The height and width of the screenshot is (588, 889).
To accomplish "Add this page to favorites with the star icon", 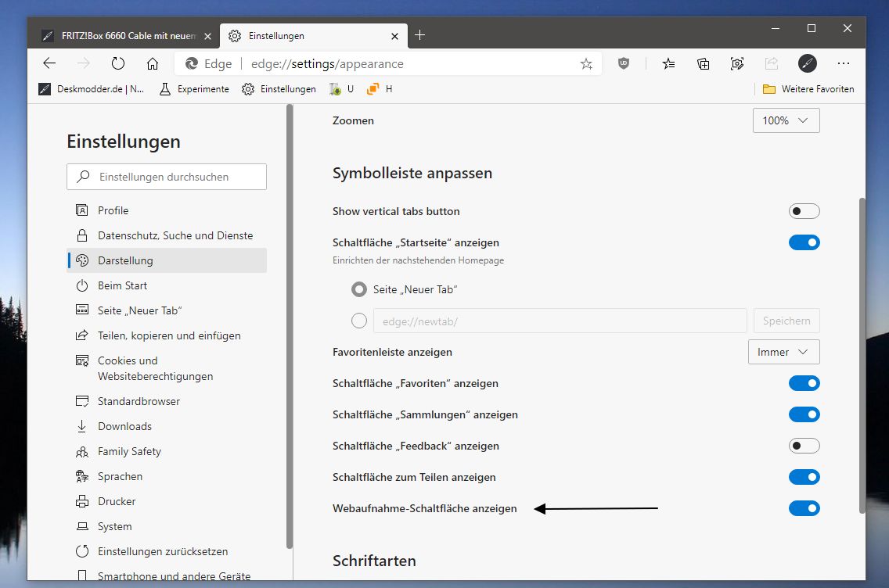I will pyautogui.click(x=586, y=64).
